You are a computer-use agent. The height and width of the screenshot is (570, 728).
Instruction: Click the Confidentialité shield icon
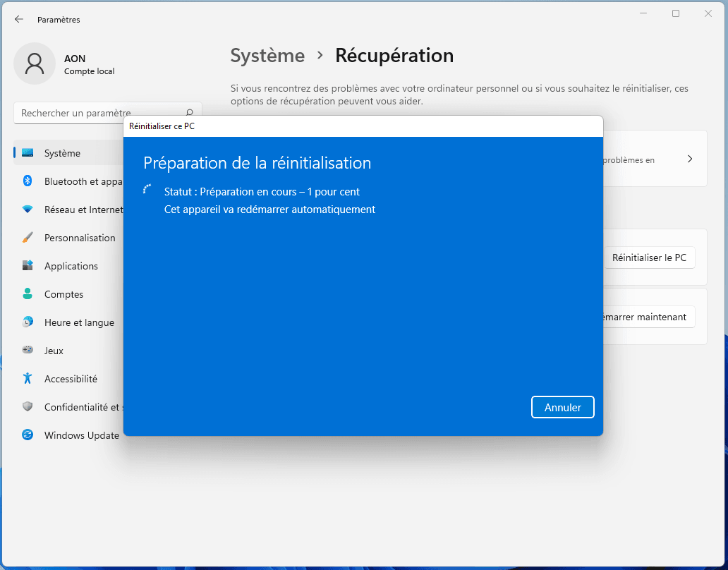pyautogui.click(x=28, y=407)
